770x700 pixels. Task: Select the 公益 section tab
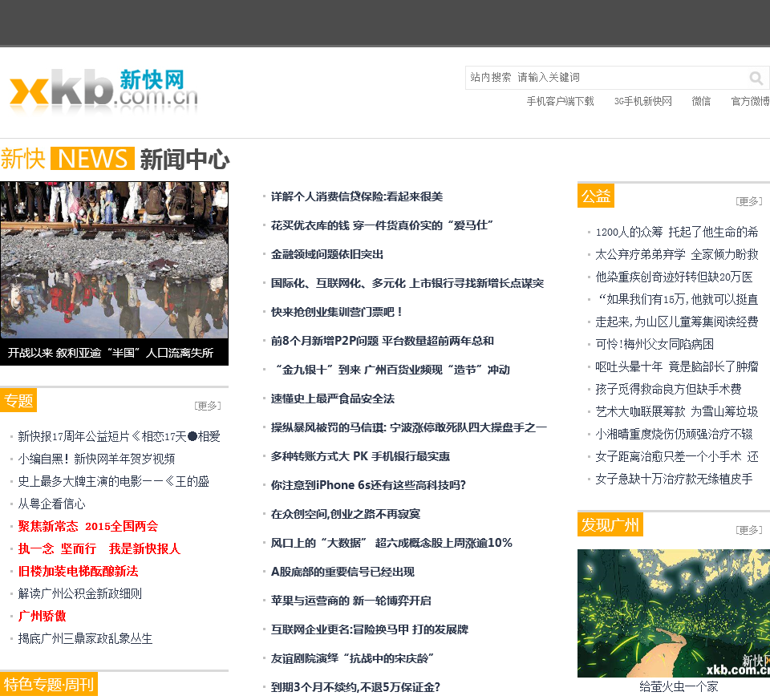(596, 196)
